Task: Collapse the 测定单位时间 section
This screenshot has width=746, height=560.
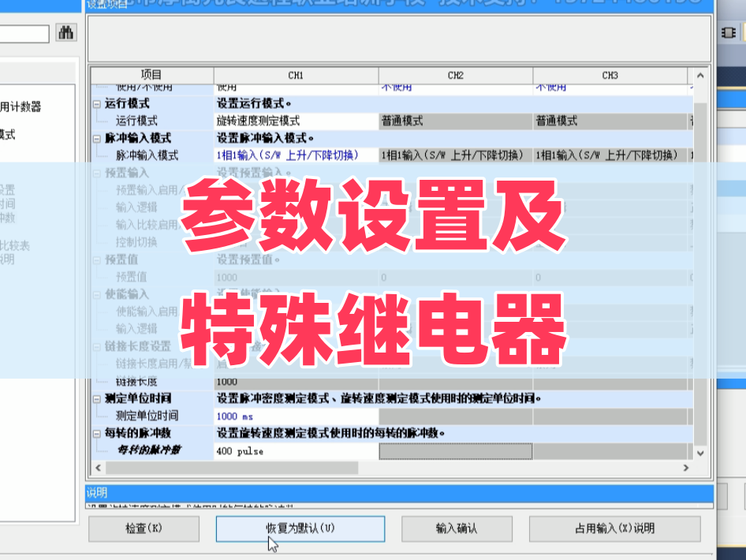Action: (x=96, y=398)
